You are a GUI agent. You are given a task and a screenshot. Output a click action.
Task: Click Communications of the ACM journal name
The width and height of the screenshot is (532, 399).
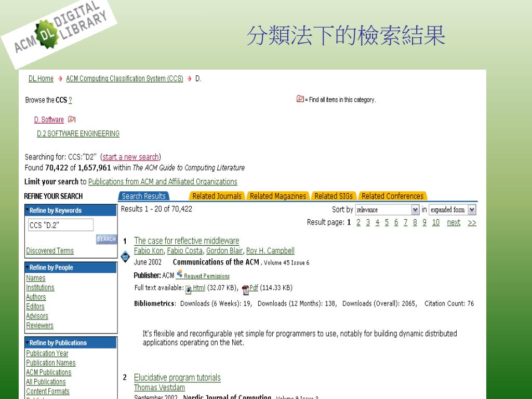(216, 262)
